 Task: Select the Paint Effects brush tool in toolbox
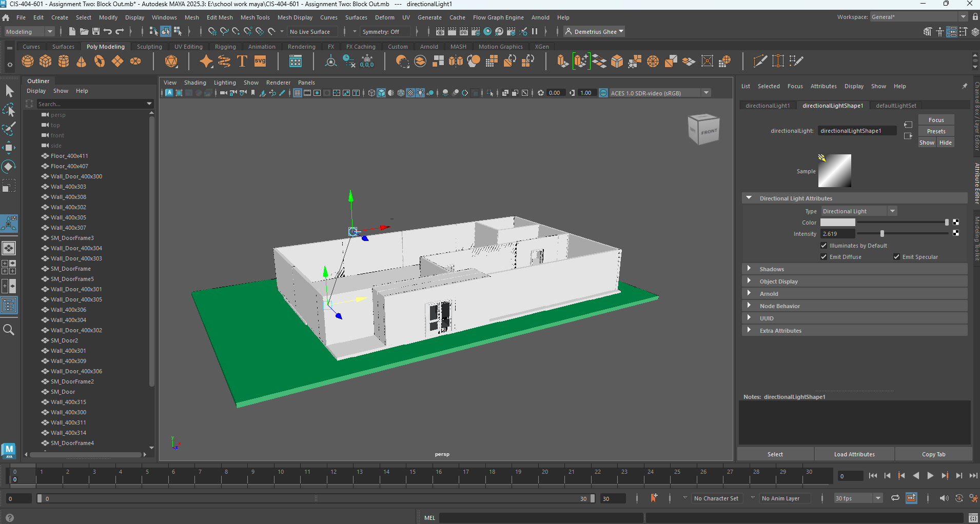click(9, 129)
